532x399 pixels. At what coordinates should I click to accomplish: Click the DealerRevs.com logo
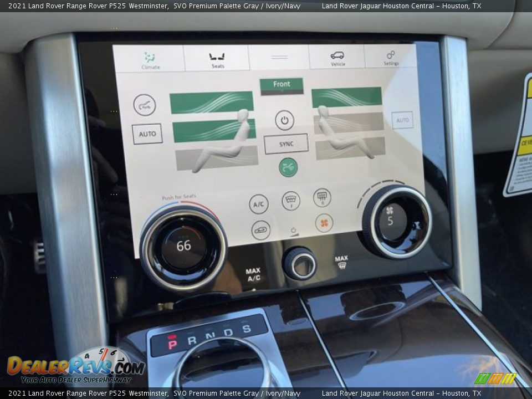click(x=76, y=366)
